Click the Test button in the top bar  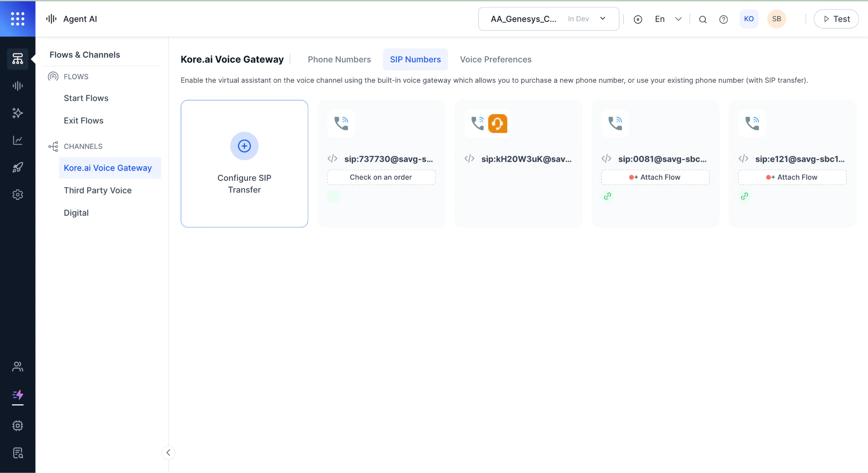(x=836, y=19)
